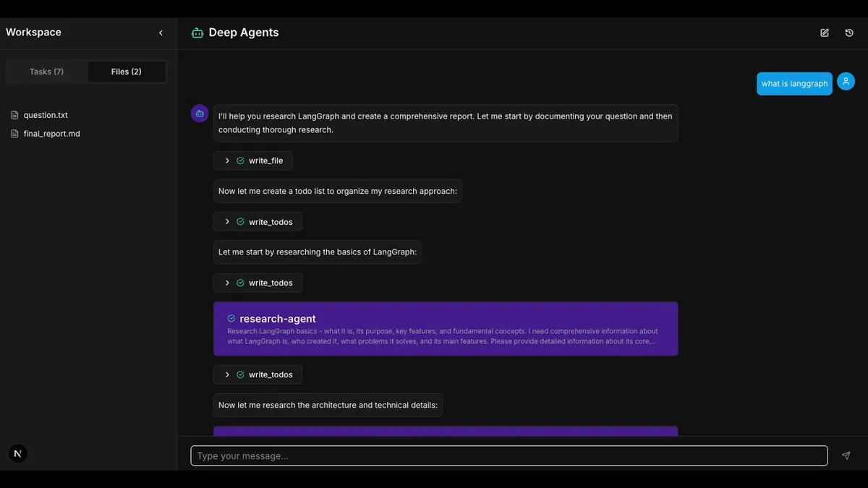The height and width of the screenshot is (488, 868).
Task: Expand write_todos chevron below LangGraph basics message
Action: 227,283
